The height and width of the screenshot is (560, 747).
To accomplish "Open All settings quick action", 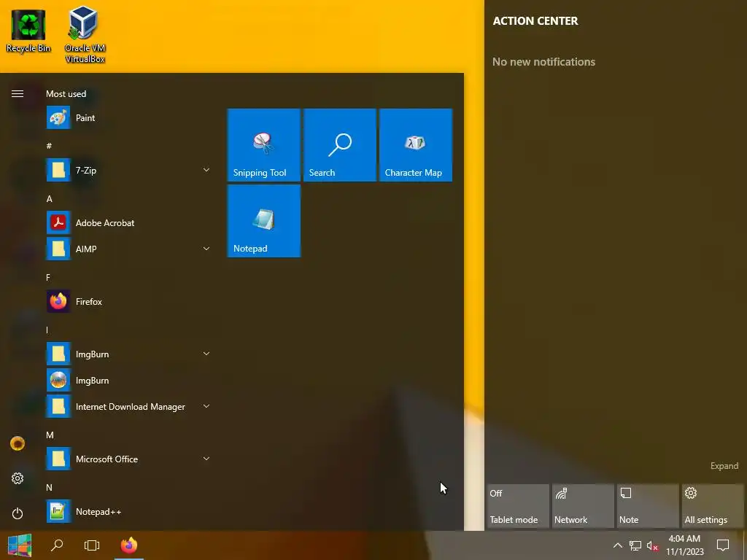I will pyautogui.click(x=713, y=506).
